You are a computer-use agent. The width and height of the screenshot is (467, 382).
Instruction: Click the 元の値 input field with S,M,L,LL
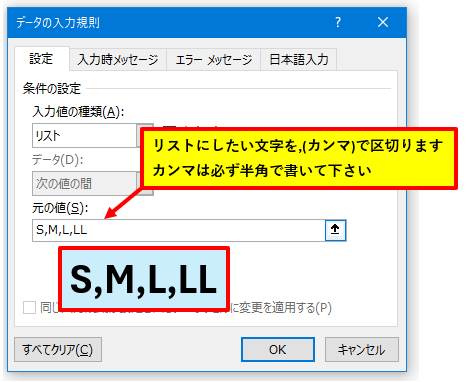pyautogui.click(x=179, y=230)
